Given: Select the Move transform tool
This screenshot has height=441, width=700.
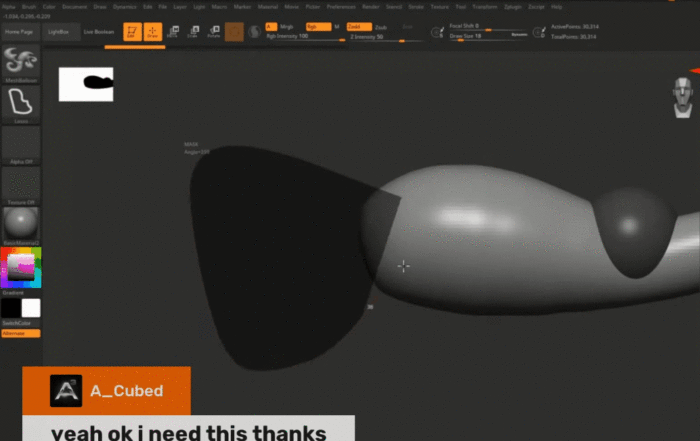Looking at the screenshot, I should click(172, 32).
